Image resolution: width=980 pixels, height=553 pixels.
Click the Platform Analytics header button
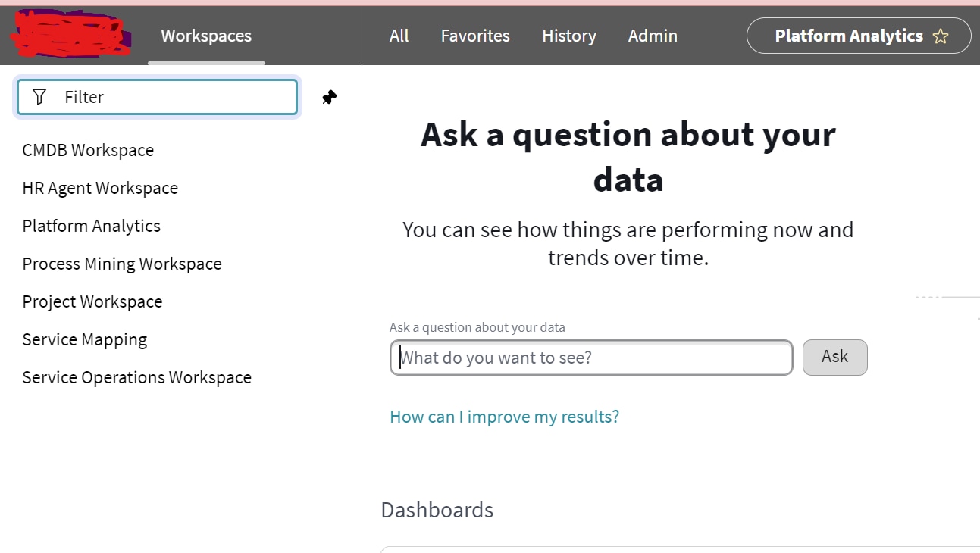pos(848,35)
